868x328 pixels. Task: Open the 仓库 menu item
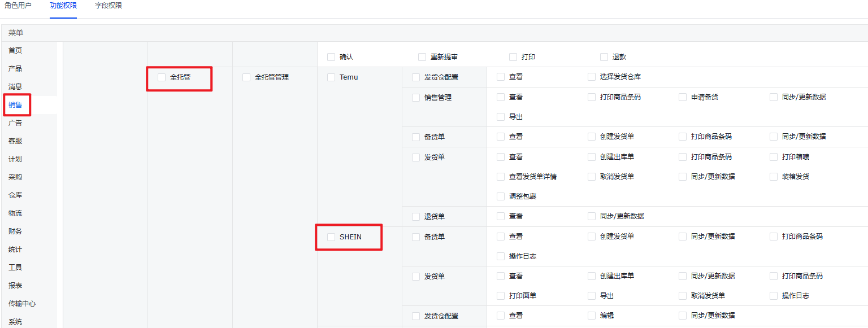(x=15, y=195)
